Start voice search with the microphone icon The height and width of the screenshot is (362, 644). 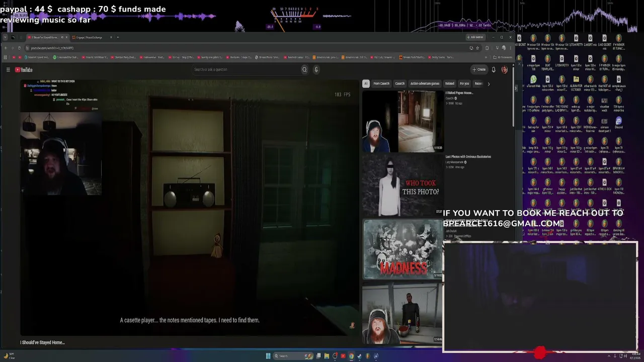[316, 69]
